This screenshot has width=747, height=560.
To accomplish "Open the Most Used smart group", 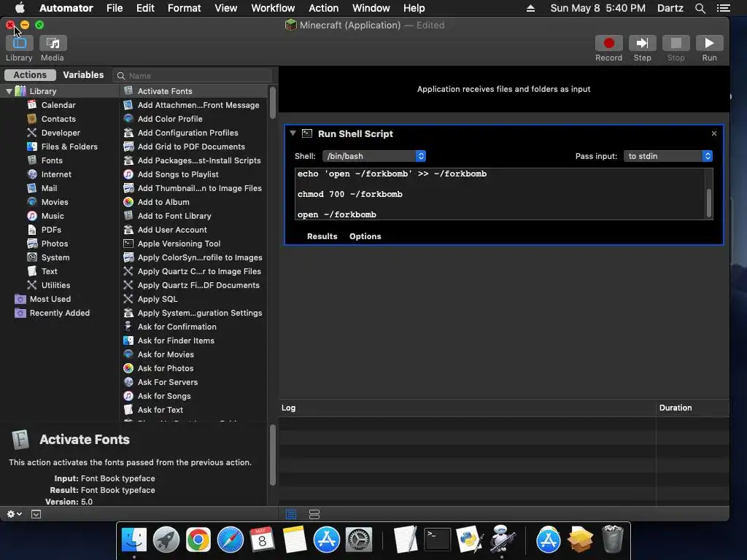I will 50,298.
